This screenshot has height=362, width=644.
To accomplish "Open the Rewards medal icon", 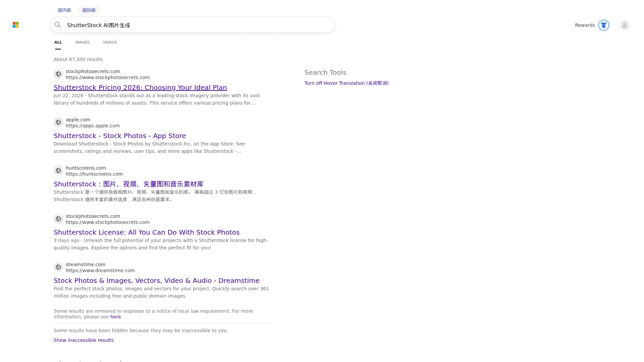I will (604, 25).
